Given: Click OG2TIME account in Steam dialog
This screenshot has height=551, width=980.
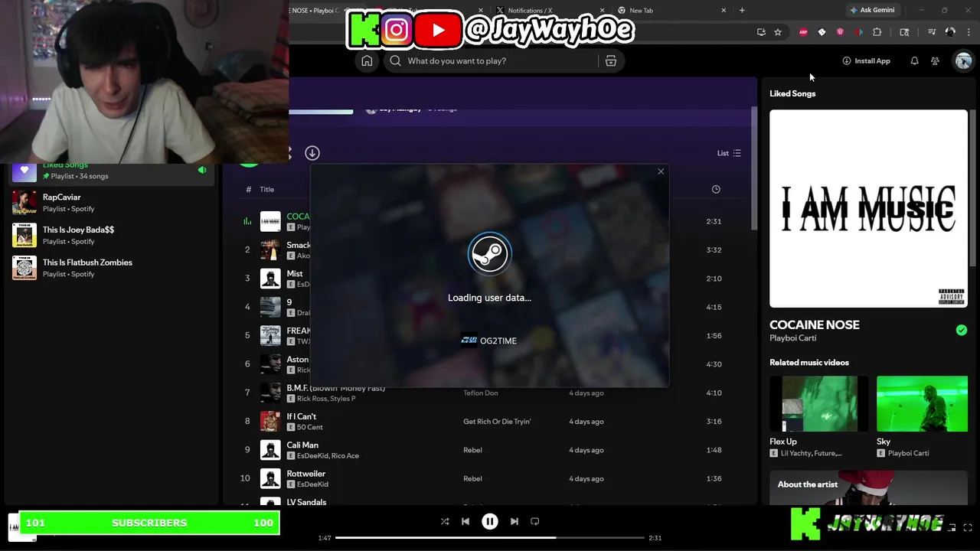Looking at the screenshot, I should pos(489,341).
